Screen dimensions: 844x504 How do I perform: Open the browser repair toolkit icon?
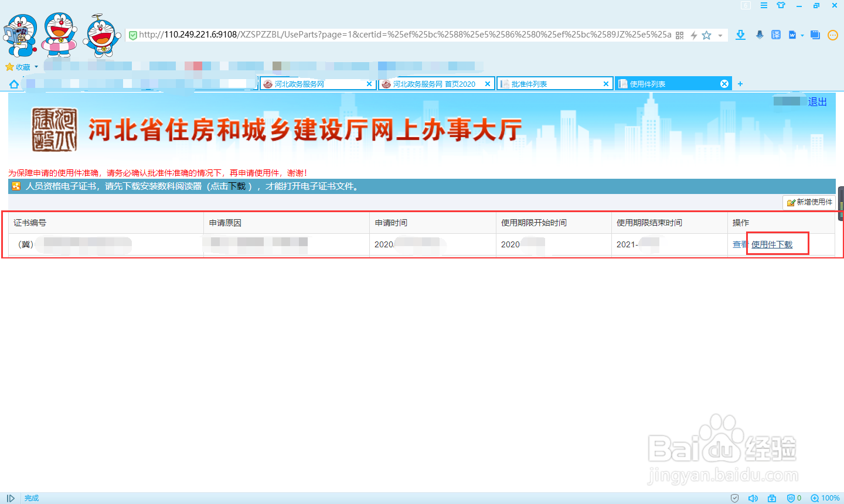(772, 498)
